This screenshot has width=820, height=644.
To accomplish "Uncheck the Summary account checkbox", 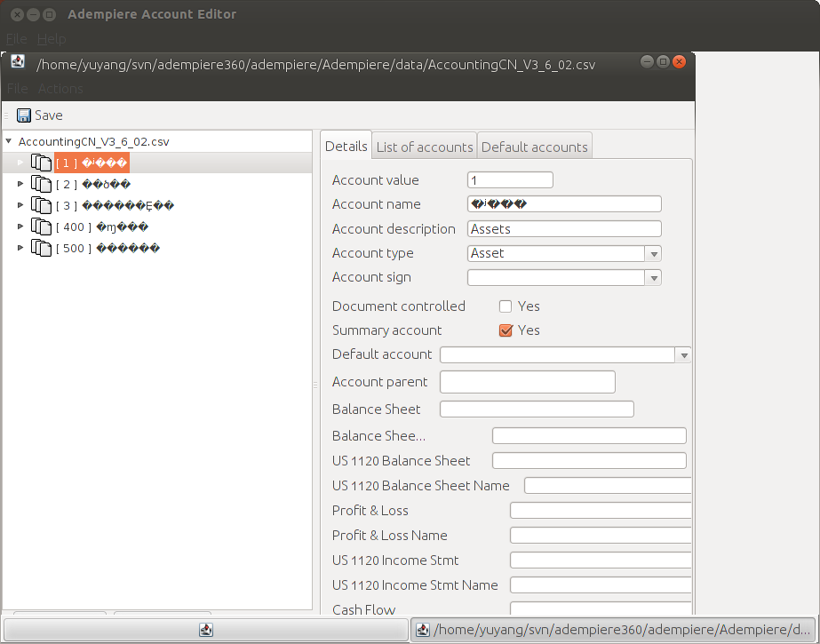I will point(506,330).
